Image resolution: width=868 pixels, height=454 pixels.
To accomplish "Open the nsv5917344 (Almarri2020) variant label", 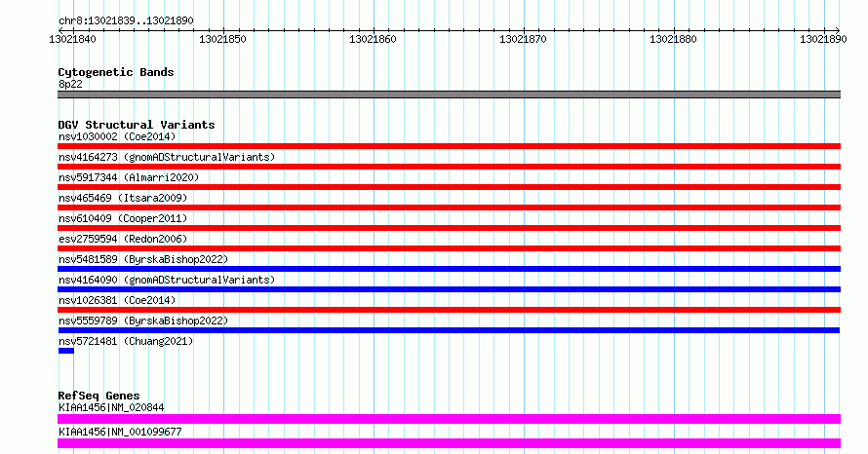I will 129,177.
